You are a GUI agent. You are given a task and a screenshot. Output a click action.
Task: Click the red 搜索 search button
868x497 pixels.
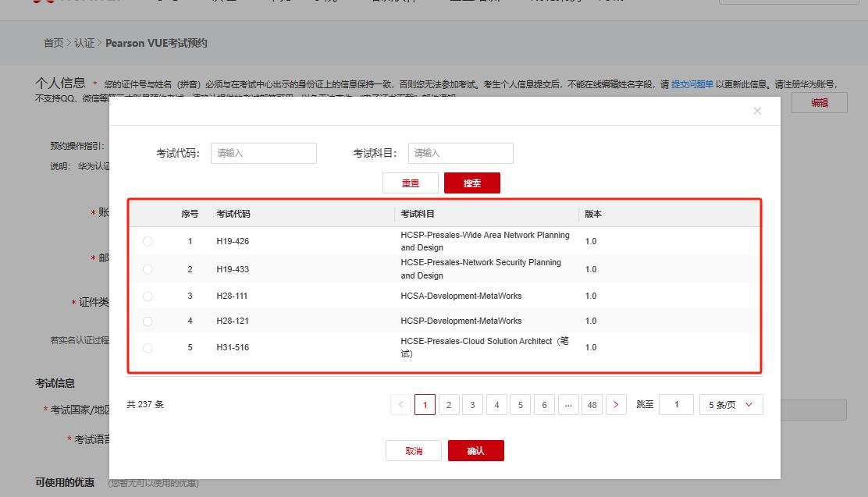click(472, 183)
